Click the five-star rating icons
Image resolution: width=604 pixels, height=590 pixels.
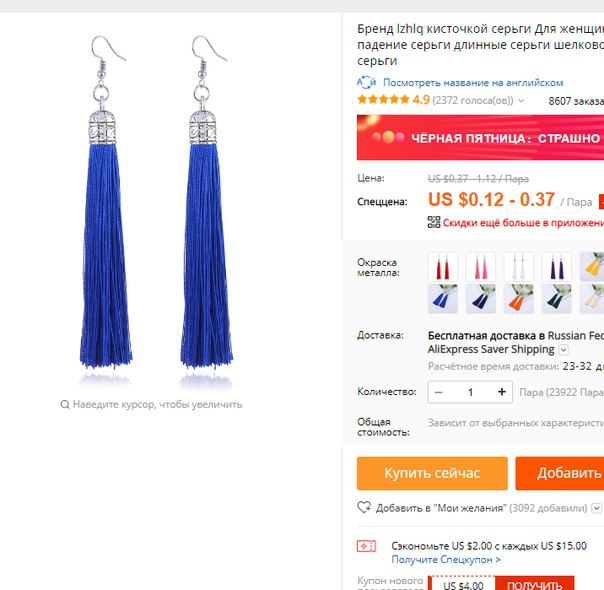383,100
